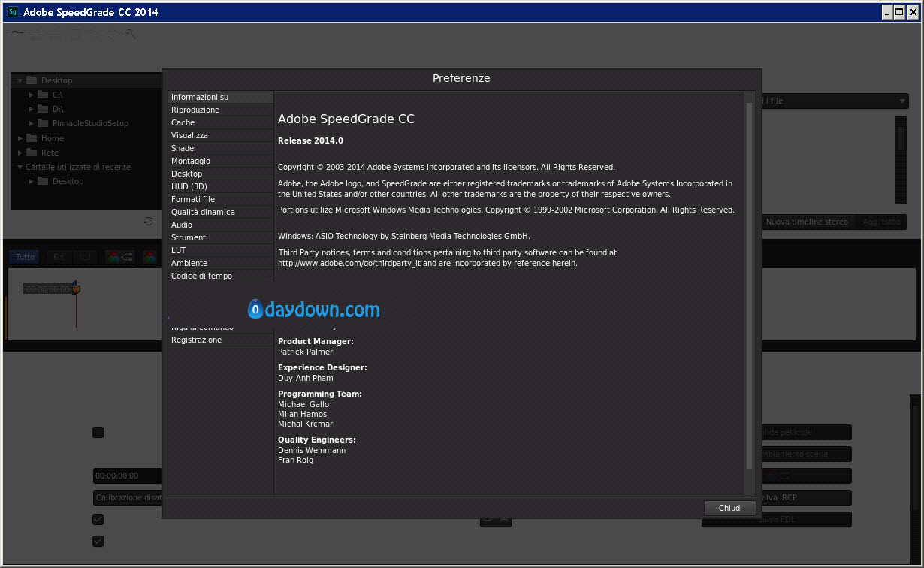The image size is (924, 568).
Task: Click the RGB color circles icon with arrows
Action: tap(120, 257)
